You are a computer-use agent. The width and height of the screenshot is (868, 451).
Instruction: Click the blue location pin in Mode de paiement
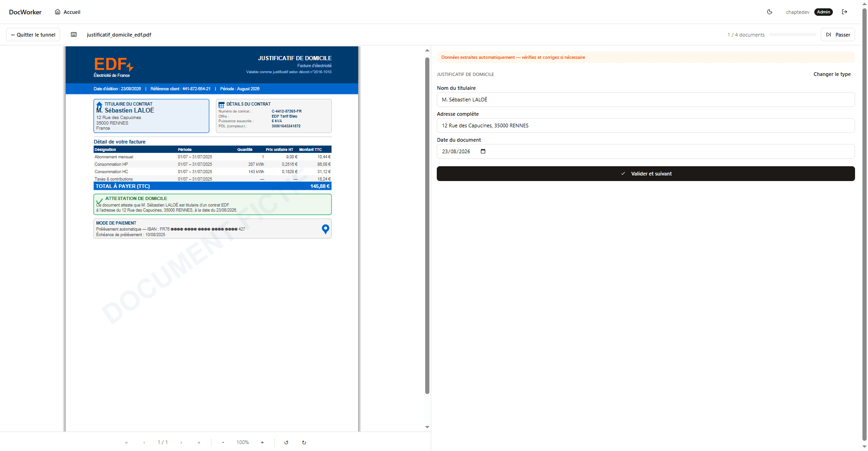[325, 229]
